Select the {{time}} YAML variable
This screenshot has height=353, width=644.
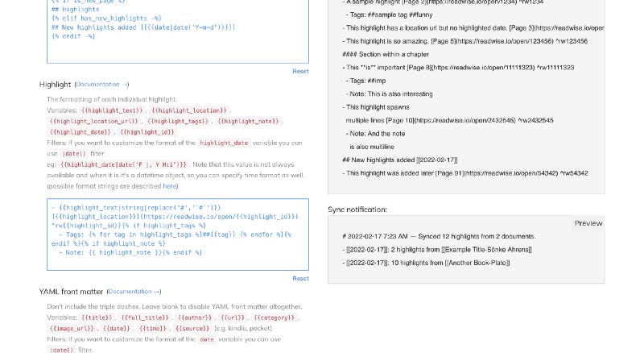pos(153,328)
